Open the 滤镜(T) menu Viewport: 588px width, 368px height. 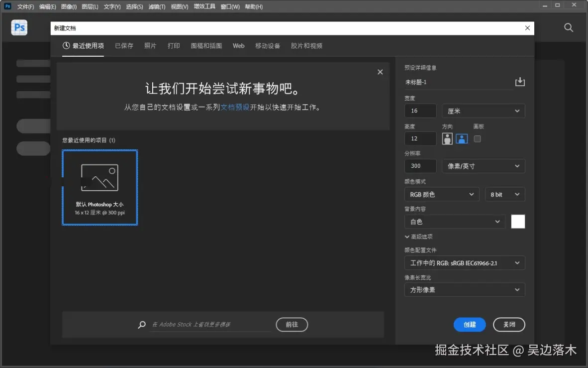click(x=157, y=6)
